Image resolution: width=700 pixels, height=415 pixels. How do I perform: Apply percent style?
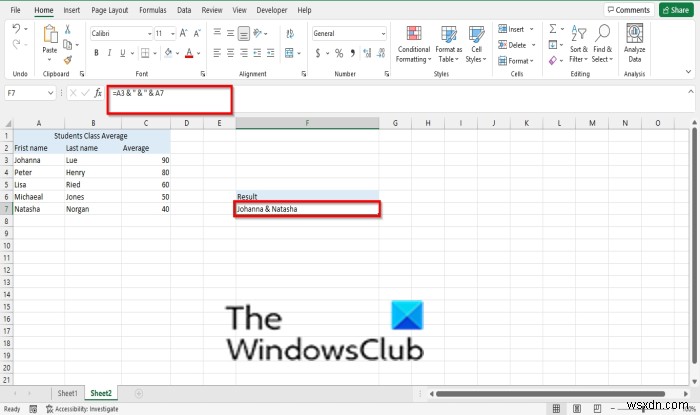(x=339, y=54)
